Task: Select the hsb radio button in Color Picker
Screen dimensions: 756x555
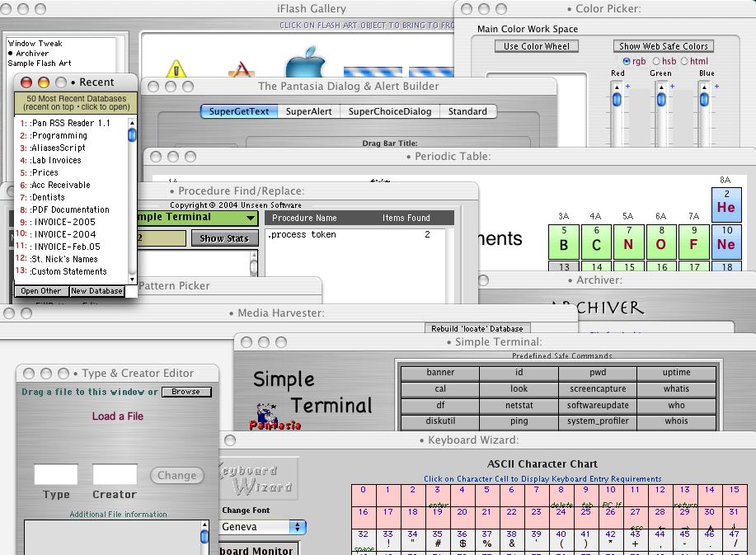Action: 656,61
